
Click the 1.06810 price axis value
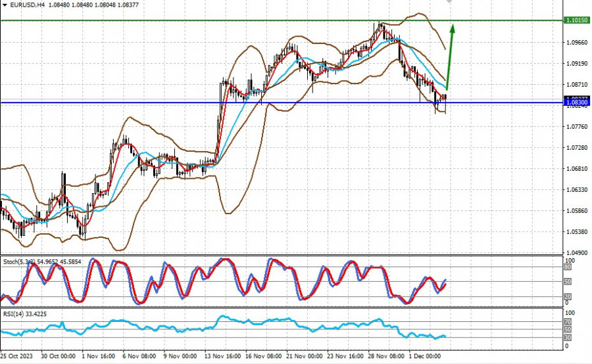(x=578, y=169)
